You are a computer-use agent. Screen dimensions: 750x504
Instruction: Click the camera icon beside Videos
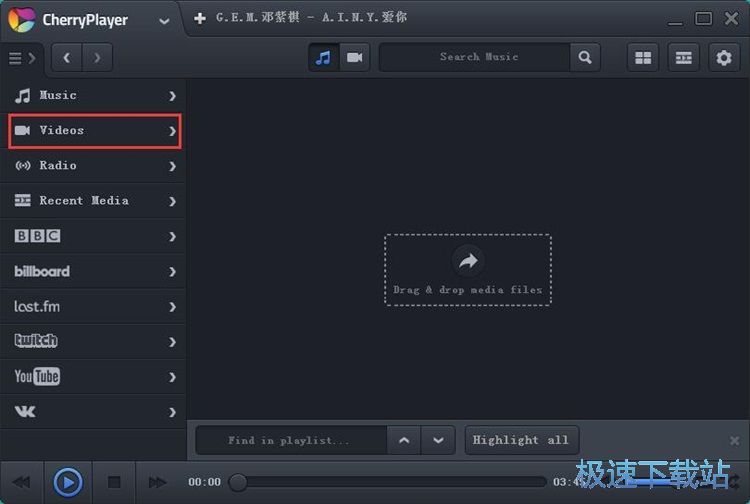[22, 130]
